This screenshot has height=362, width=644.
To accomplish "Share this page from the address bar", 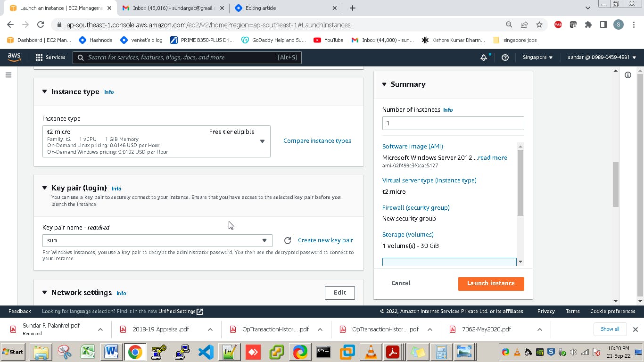I will pyautogui.click(x=524, y=25).
